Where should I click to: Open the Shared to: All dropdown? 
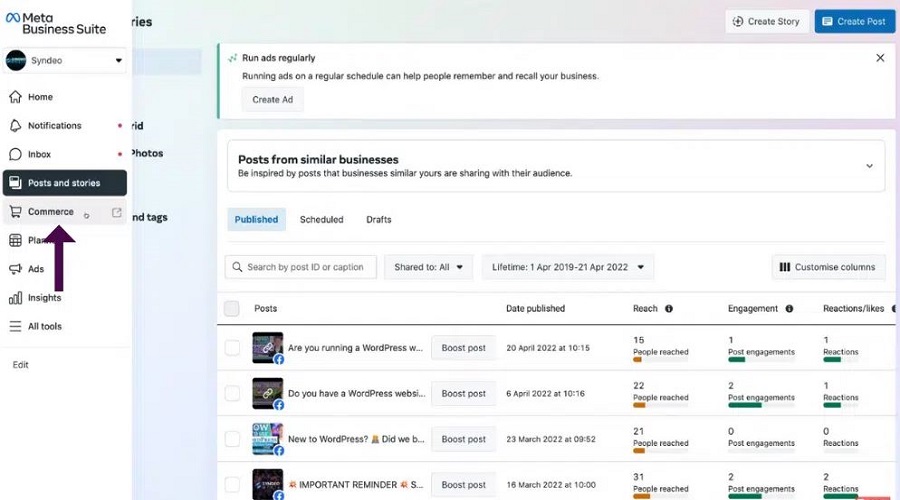(428, 268)
